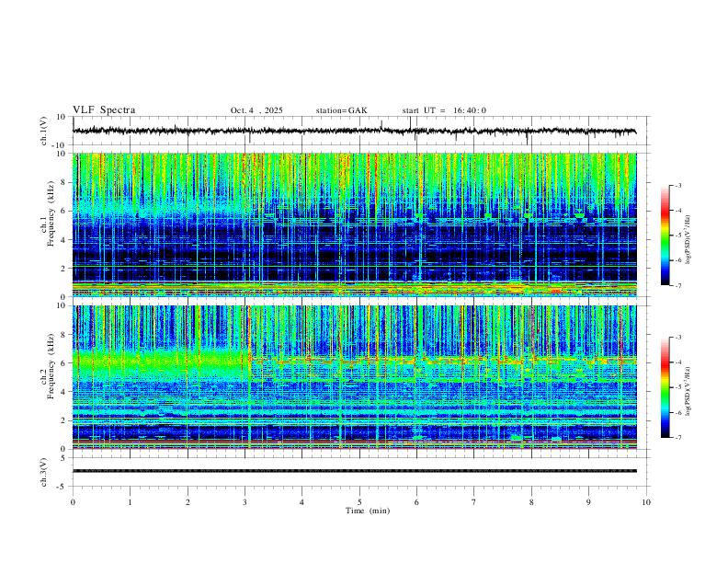Click the 8 kHz tick label on ch.1 spectrogram
728x563 pixels.
point(64,182)
